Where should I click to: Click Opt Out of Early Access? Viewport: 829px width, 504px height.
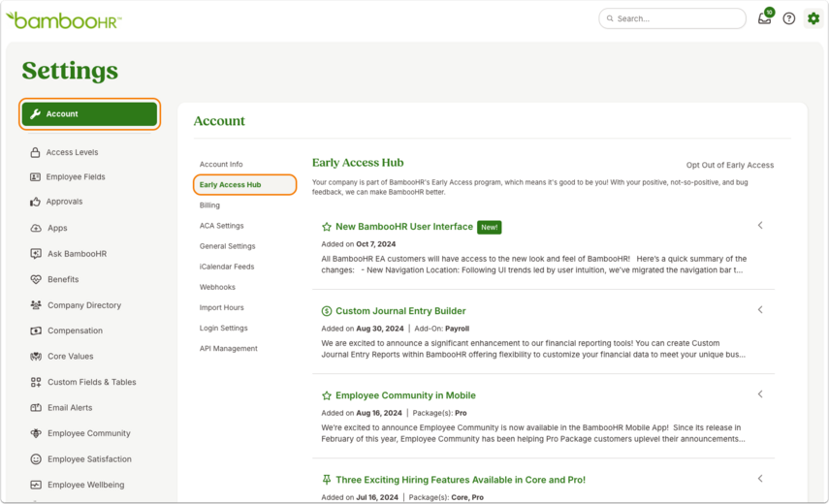coord(729,166)
